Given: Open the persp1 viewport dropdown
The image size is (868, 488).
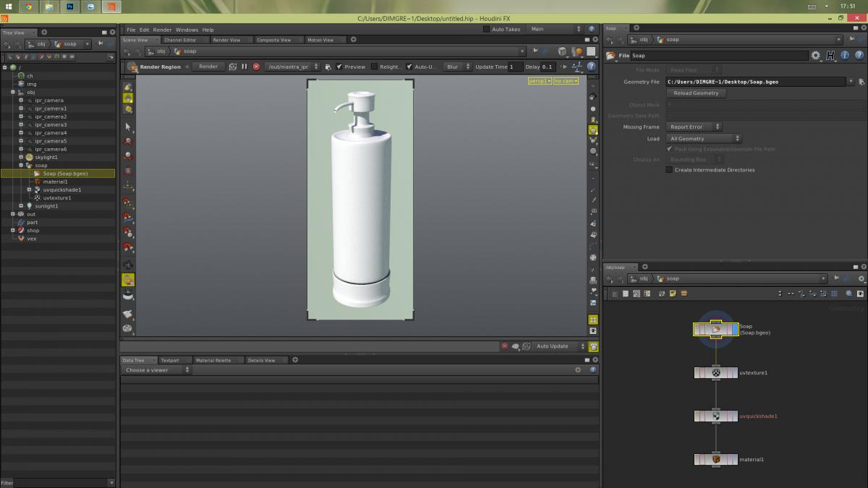Looking at the screenshot, I should coord(540,81).
